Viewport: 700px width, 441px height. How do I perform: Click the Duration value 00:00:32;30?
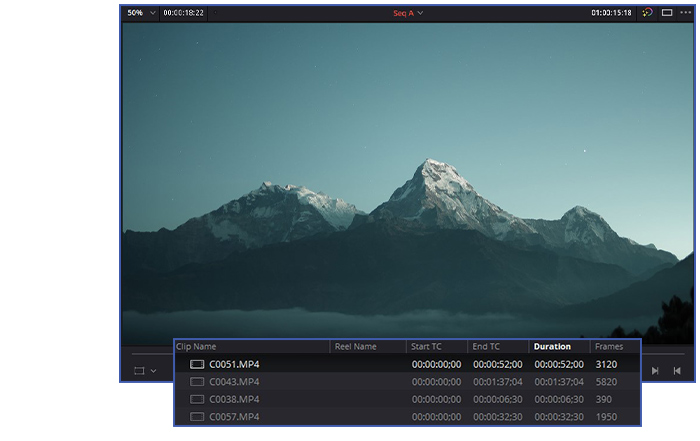(x=559, y=416)
